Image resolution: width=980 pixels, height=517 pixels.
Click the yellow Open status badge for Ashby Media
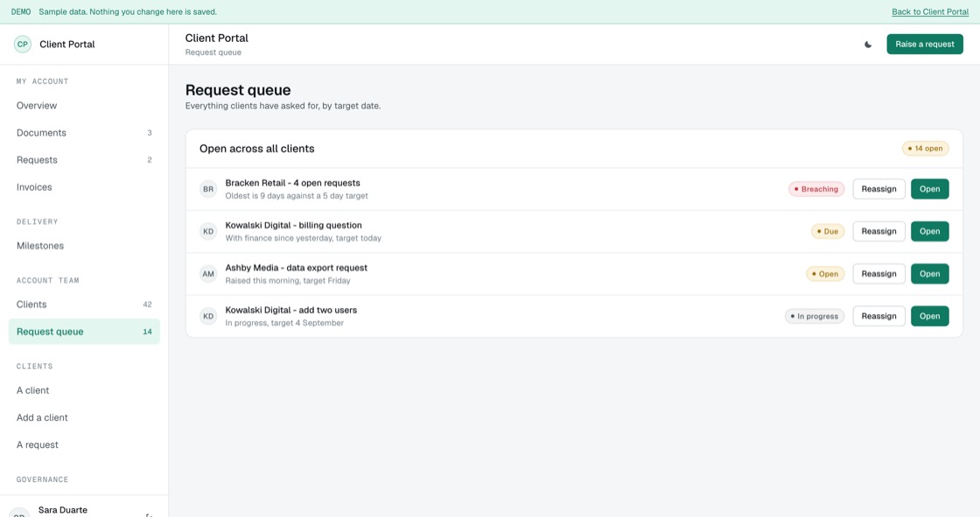click(x=825, y=274)
